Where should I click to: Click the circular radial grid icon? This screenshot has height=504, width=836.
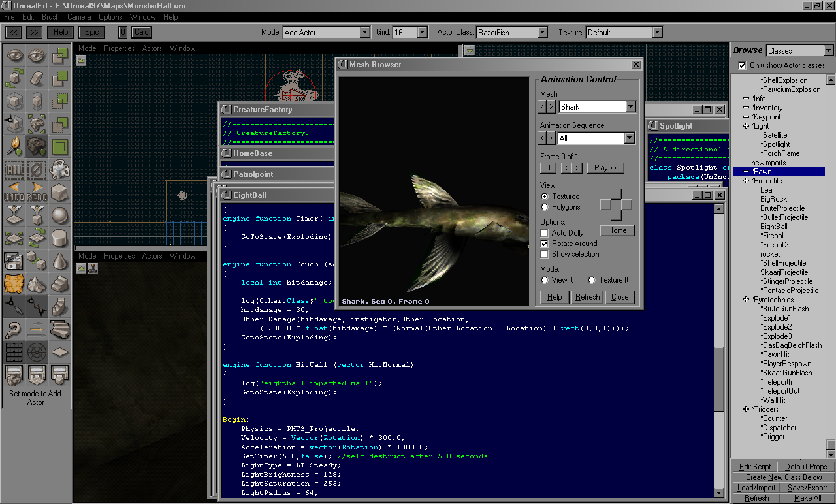[37, 353]
